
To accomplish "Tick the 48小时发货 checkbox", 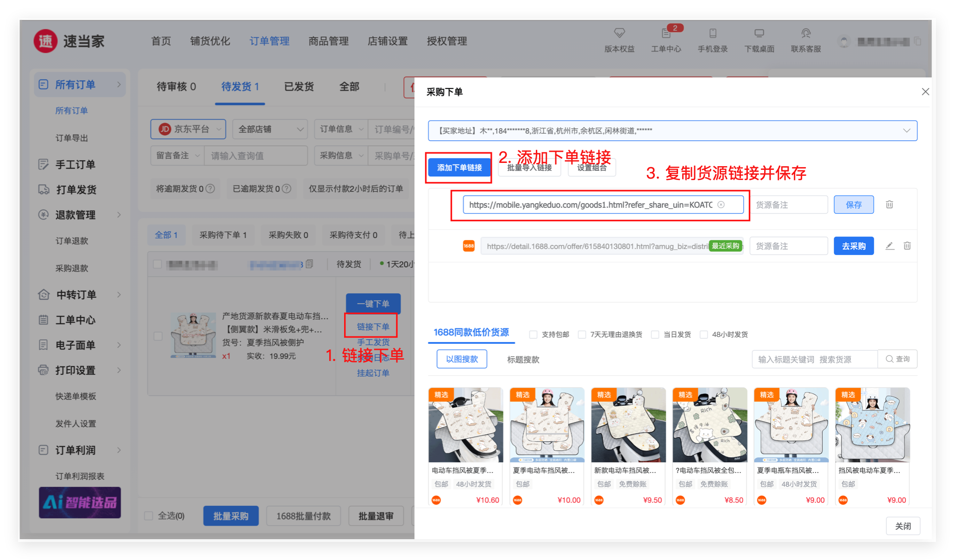I will click(x=704, y=335).
